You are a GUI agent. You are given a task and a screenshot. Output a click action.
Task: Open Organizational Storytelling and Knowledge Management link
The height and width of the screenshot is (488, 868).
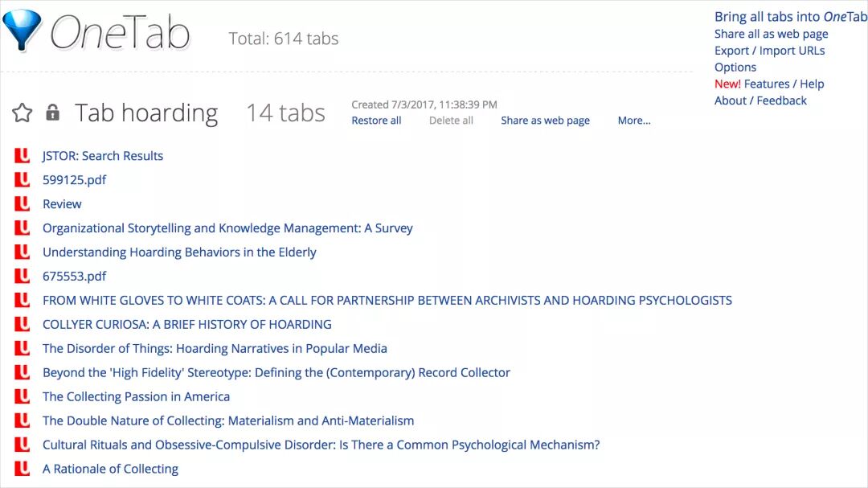point(227,228)
